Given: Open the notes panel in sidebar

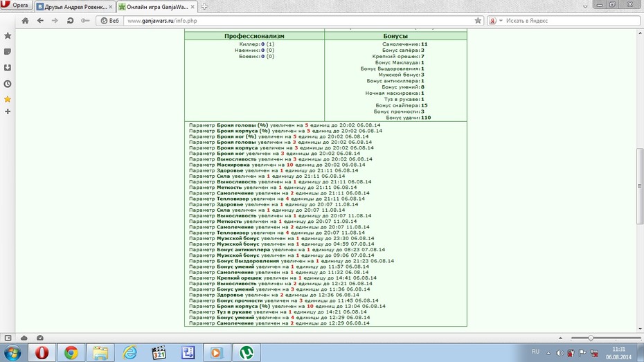Looking at the screenshot, I should (8, 52).
